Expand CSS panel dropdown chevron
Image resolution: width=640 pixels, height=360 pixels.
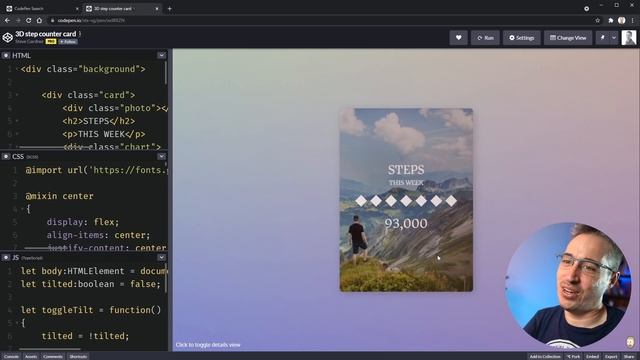[162, 156]
